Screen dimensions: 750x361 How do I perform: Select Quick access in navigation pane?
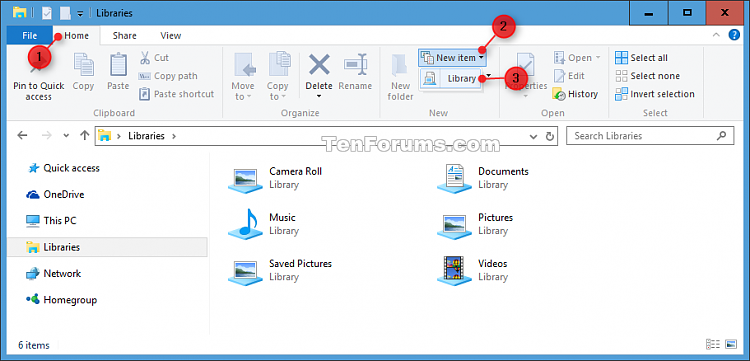click(x=63, y=168)
